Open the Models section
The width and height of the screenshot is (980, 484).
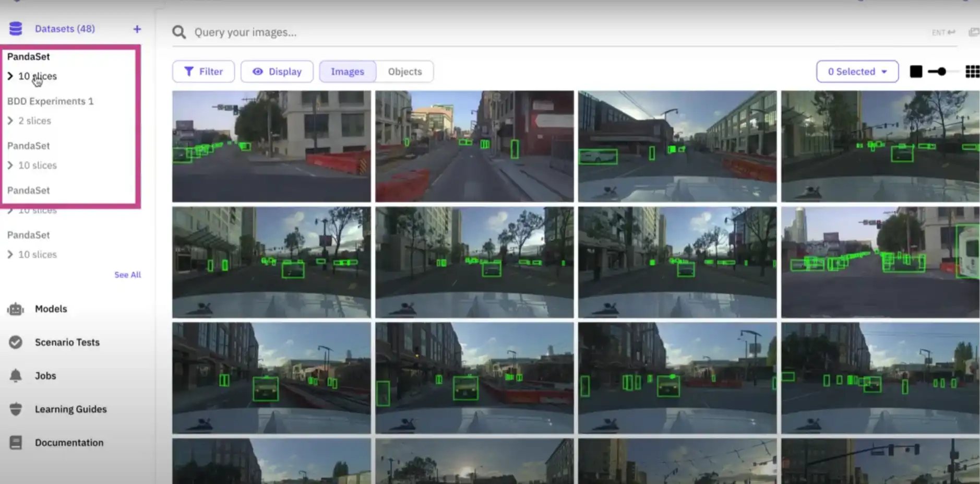tap(51, 309)
